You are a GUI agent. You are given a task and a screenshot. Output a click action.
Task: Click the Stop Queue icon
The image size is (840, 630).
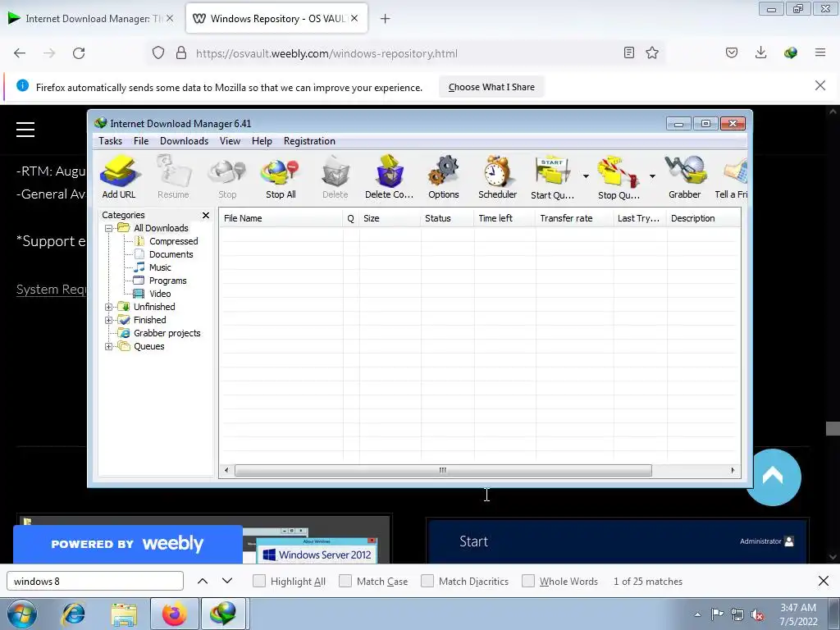coord(619,177)
